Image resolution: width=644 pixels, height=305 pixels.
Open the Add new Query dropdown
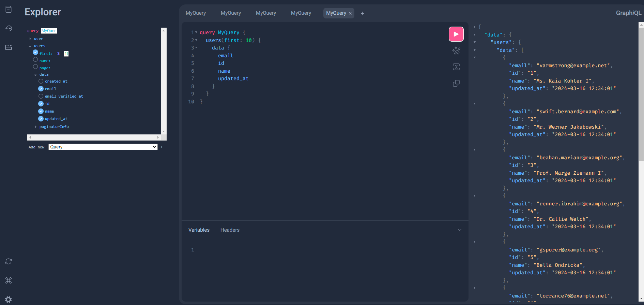[103, 147]
